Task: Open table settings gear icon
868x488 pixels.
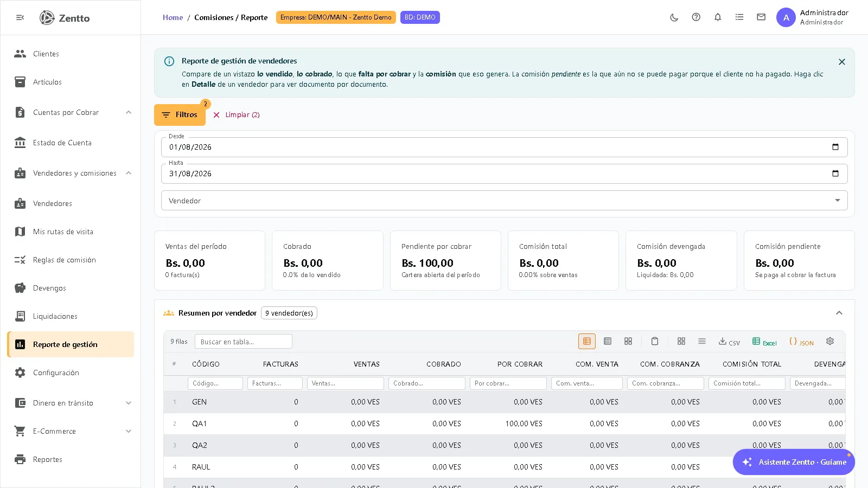Action: [830, 341]
